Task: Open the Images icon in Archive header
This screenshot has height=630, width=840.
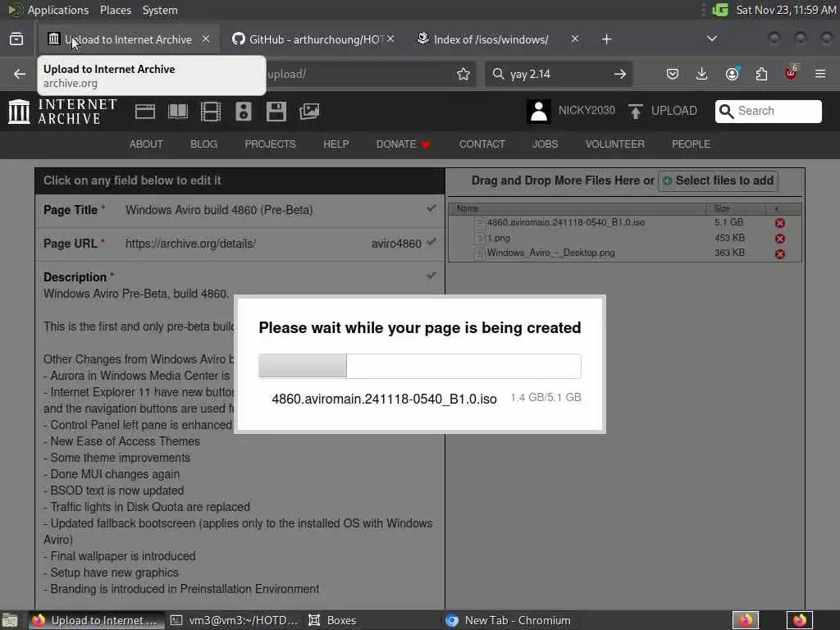Action: point(309,112)
